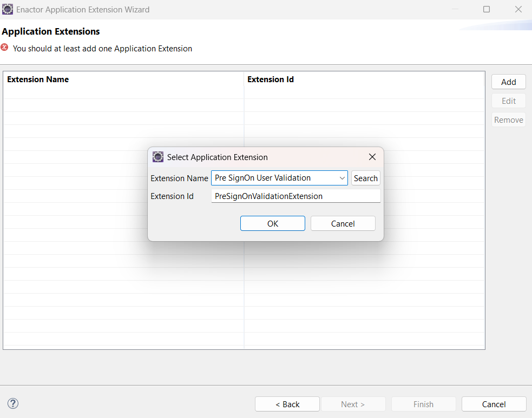Select the Extension Id column header
532x418 pixels.
click(271, 79)
